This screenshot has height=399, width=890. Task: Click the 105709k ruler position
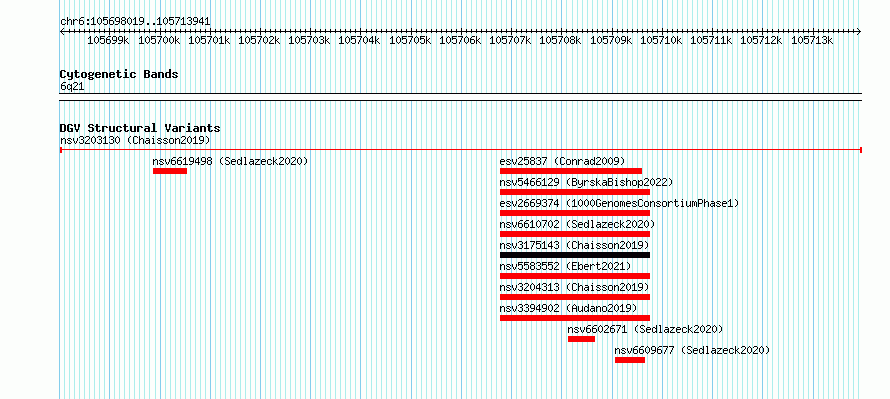[611, 40]
